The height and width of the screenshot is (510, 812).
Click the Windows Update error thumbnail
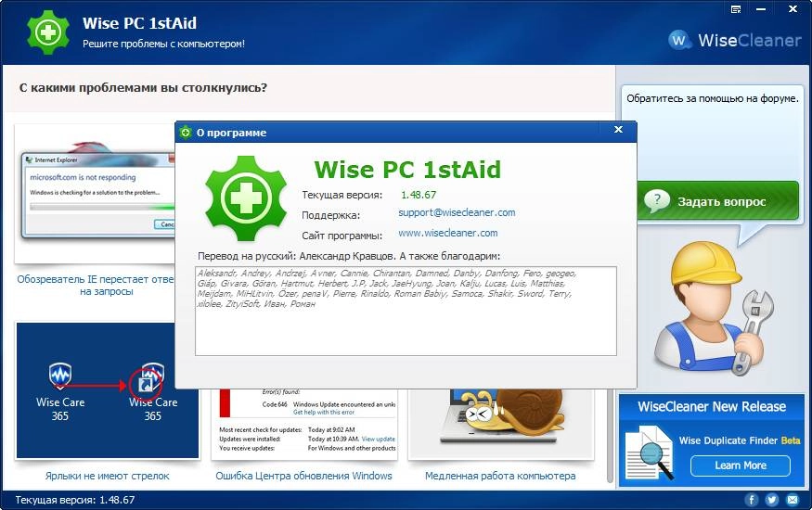point(304,424)
